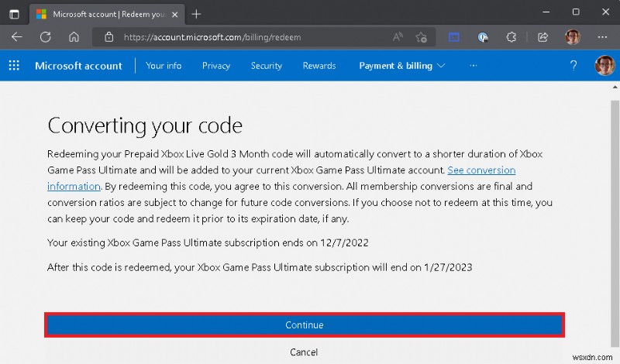This screenshot has width=620, height=364.
Task: Open browser profile avatar
Action: tap(573, 37)
